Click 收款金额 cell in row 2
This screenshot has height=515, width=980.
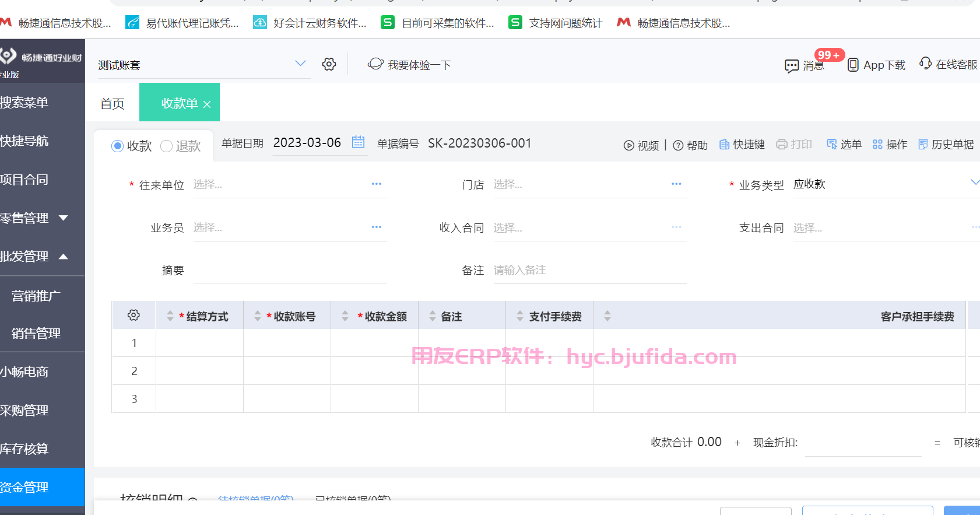pyautogui.click(x=374, y=370)
